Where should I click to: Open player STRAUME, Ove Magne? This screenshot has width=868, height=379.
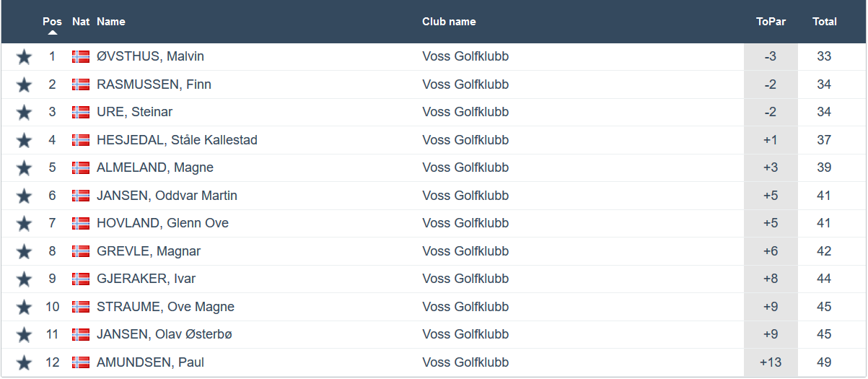165,307
